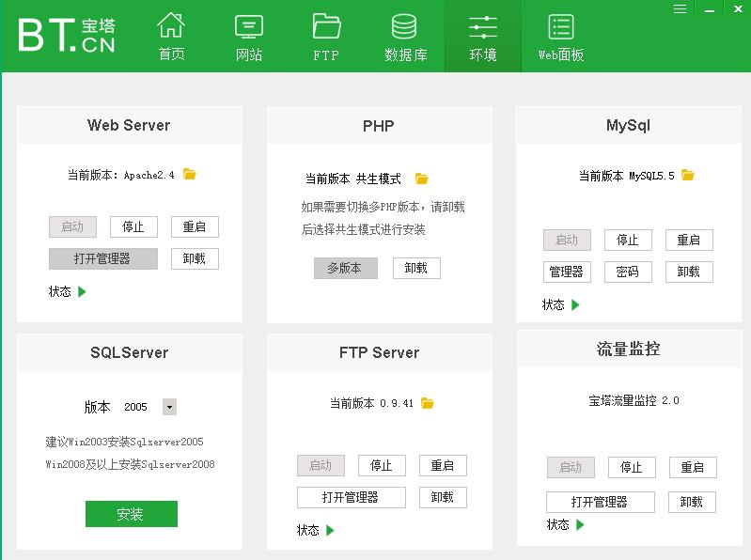Click the '建议Win2003安装Sqlserver2005' text
Viewport: 751px width, 560px height.
(x=124, y=442)
